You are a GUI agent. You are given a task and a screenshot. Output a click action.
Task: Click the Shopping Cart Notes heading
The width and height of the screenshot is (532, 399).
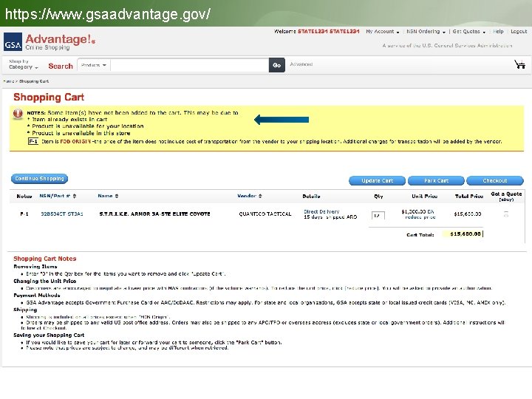45,259
